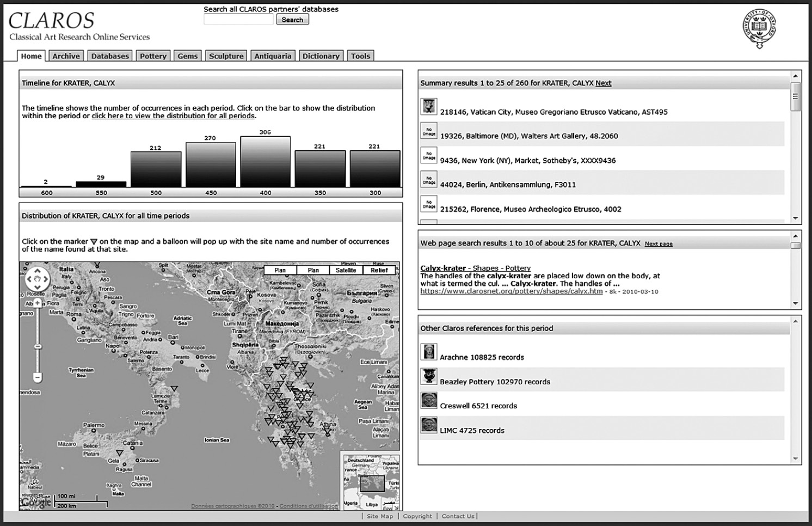Switch the map to Satellite view
The image size is (812, 526).
346,270
